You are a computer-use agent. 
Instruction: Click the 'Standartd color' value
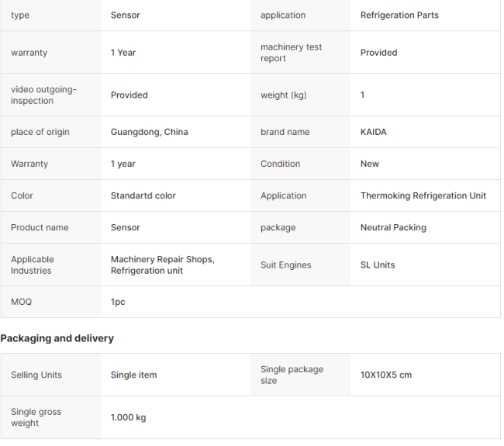click(x=143, y=195)
